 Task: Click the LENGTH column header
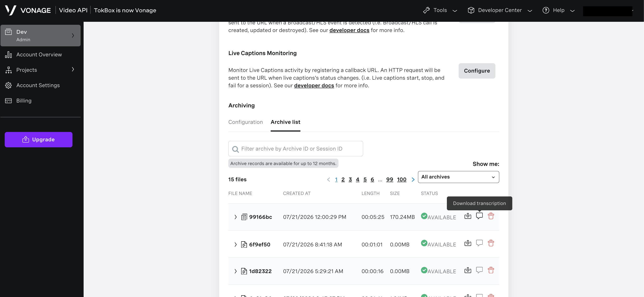(x=371, y=193)
